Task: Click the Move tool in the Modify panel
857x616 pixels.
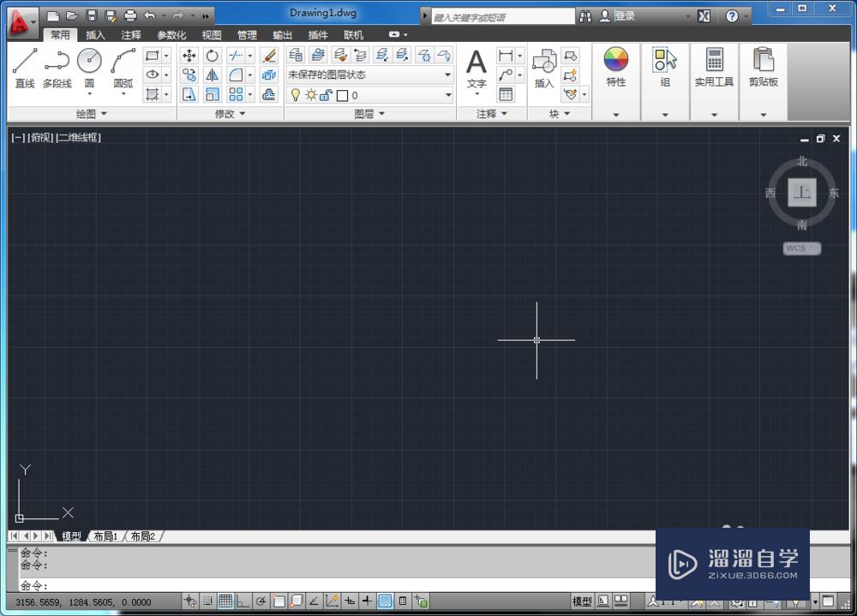Action: [x=189, y=57]
